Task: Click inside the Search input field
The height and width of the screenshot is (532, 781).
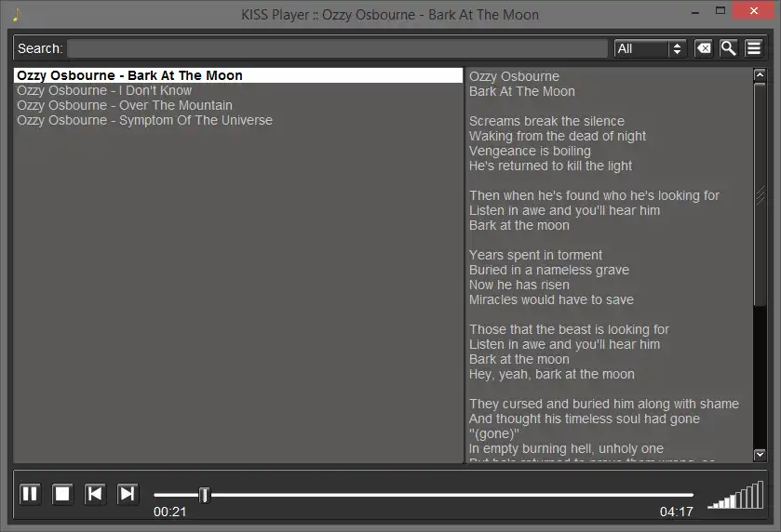Action: click(337, 48)
